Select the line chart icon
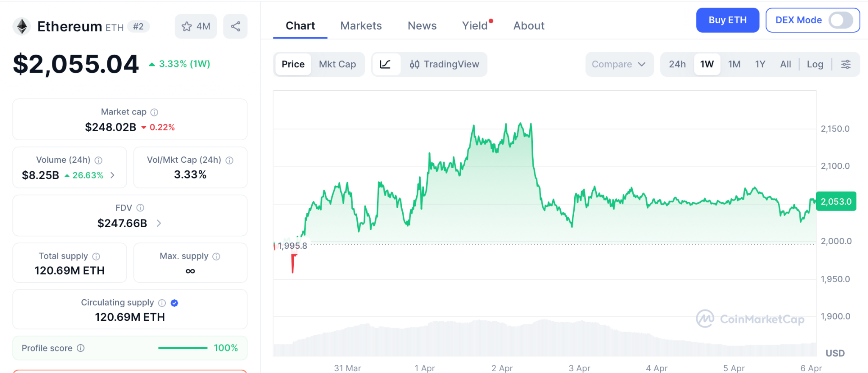Image resolution: width=868 pixels, height=373 pixels. pos(385,64)
